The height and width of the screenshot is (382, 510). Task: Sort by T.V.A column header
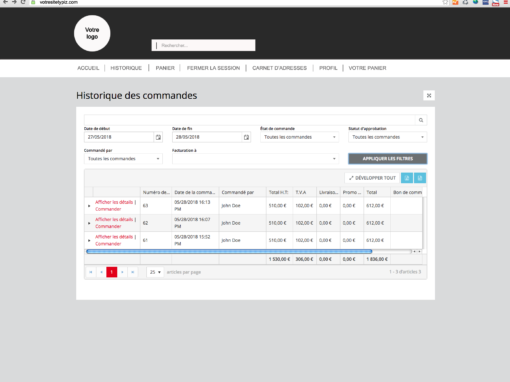(x=304, y=192)
